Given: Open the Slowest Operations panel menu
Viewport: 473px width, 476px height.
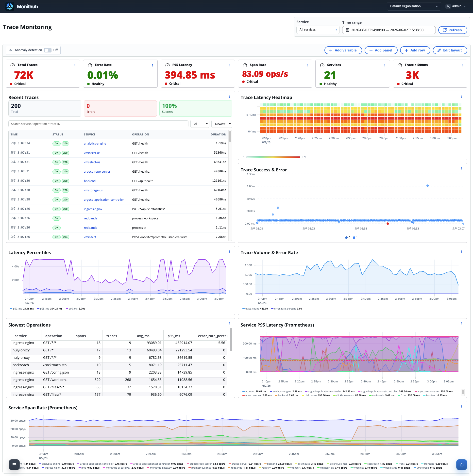Looking at the screenshot, I should (229, 324).
